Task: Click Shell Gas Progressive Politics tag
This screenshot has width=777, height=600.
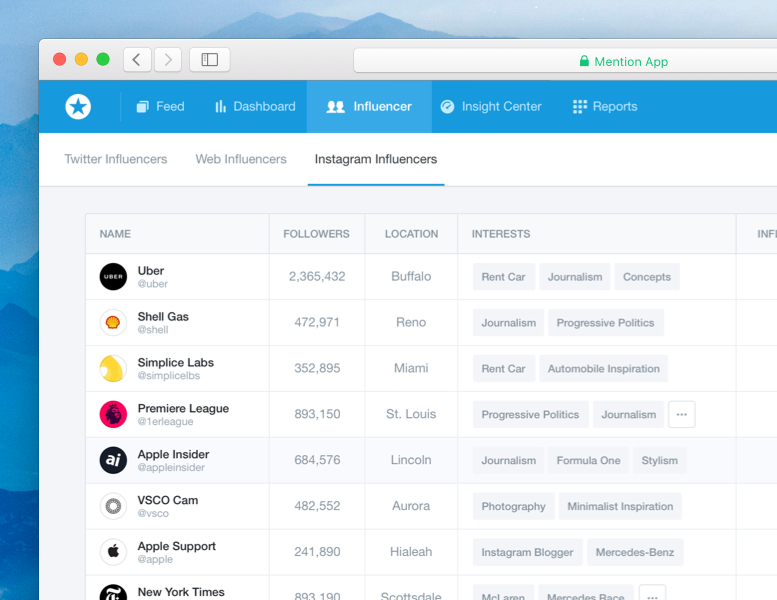Action: (606, 323)
